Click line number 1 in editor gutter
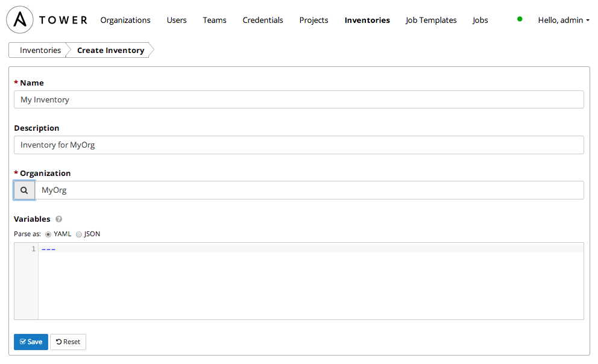 [x=34, y=249]
